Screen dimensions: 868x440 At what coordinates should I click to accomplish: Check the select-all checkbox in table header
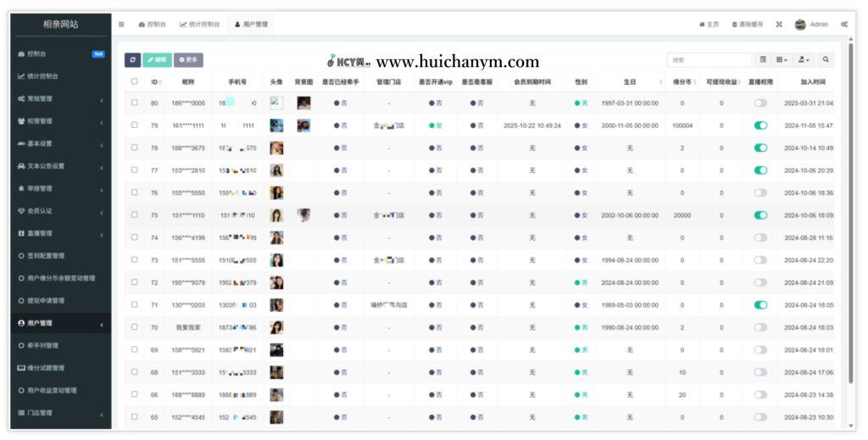click(134, 82)
